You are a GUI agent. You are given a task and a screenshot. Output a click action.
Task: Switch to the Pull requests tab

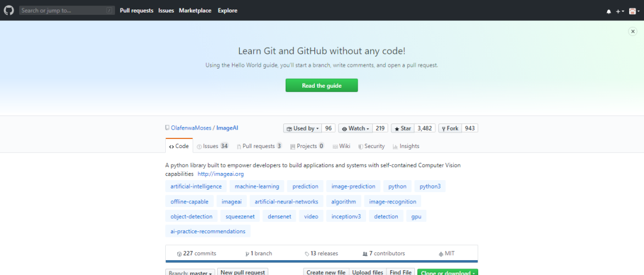259,146
